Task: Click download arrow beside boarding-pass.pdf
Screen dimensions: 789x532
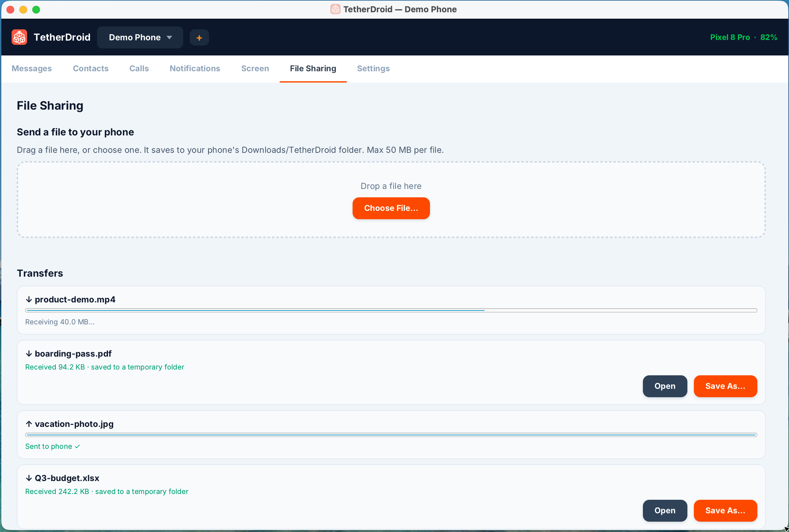Action: [29, 353]
